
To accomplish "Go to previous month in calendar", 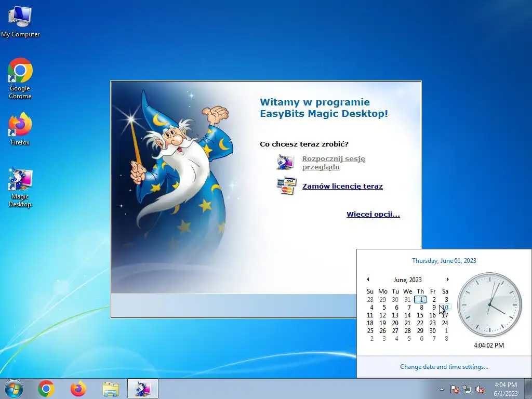I will pyautogui.click(x=368, y=279).
